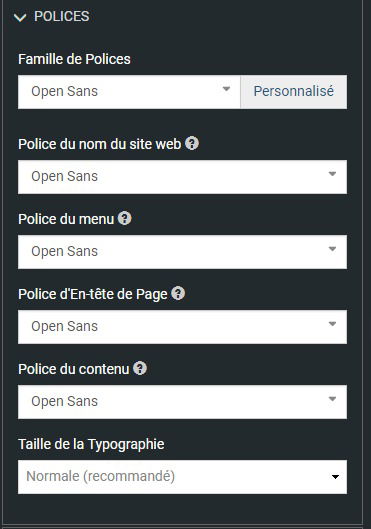Click the page header font dropdown arrow
This screenshot has width=371, height=529.
click(x=332, y=324)
